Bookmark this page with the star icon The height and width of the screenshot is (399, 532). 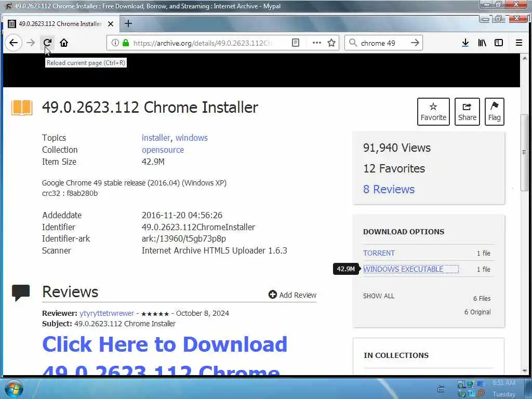click(x=331, y=43)
